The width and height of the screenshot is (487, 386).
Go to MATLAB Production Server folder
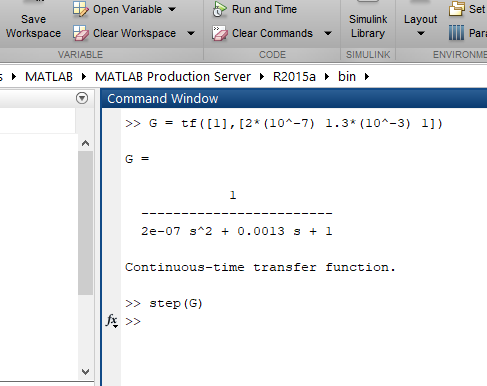[x=173, y=77]
